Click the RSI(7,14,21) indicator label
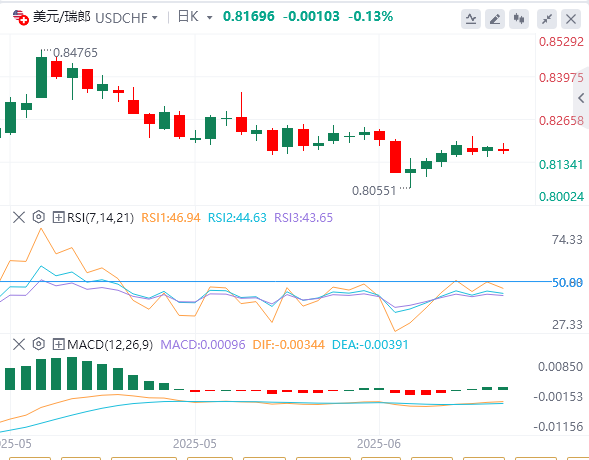 tap(100, 217)
